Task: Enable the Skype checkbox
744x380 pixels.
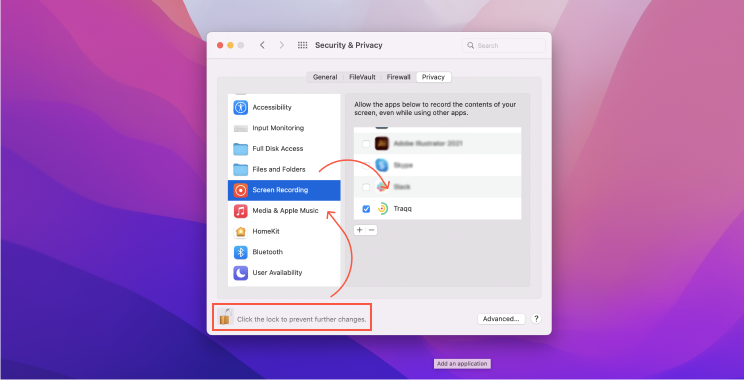Action: point(366,166)
